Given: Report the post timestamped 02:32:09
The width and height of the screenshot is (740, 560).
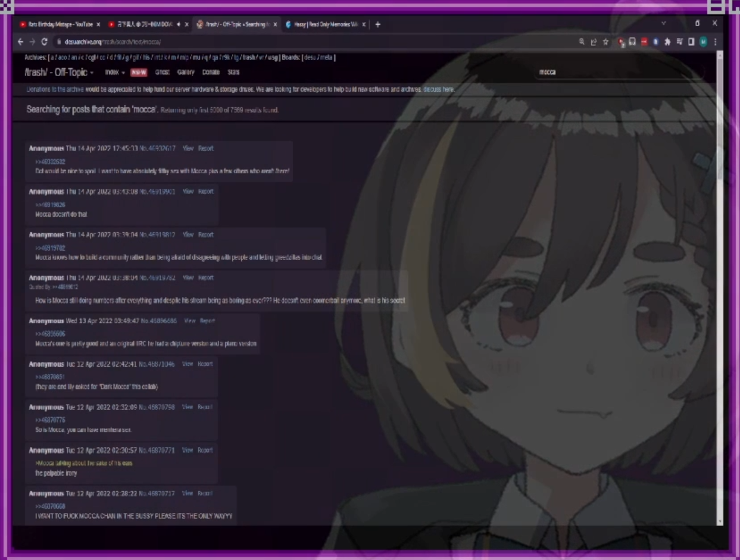Looking at the screenshot, I should pyautogui.click(x=205, y=407).
